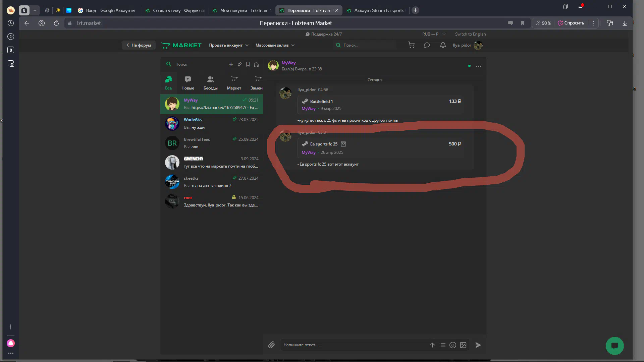Open shopping cart icon in Market header

click(411, 45)
